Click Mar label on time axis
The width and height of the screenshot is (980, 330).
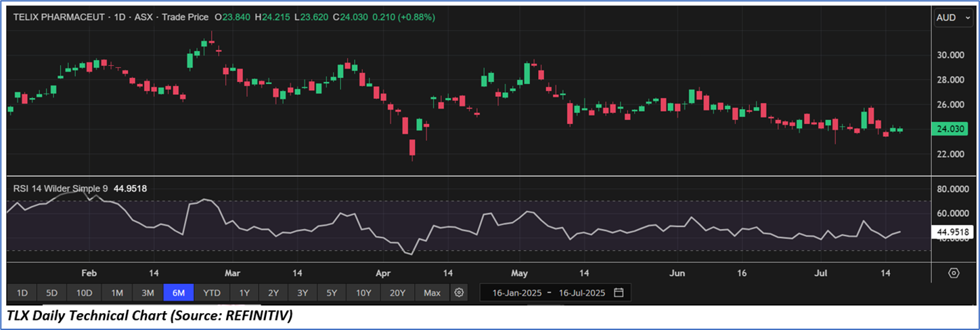tap(232, 273)
